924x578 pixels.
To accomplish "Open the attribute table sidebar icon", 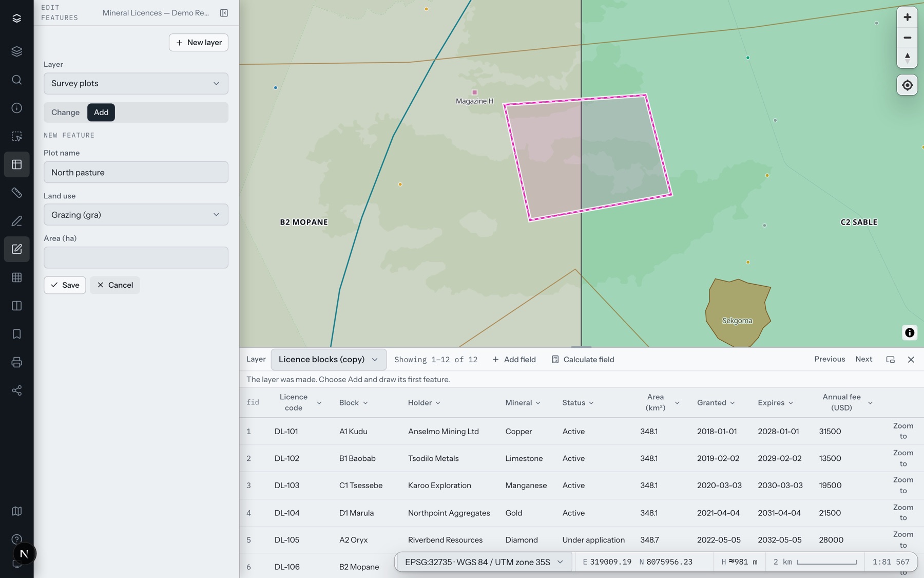I will point(16,164).
